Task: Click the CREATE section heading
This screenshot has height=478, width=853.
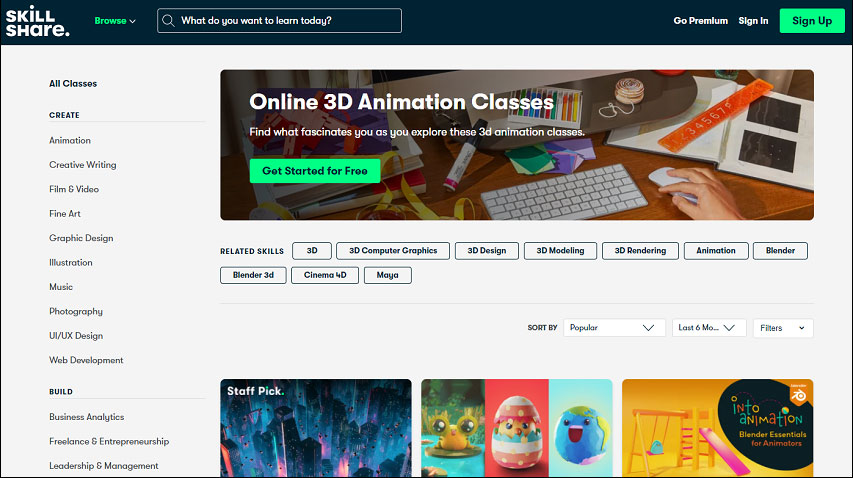Action: point(64,115)
